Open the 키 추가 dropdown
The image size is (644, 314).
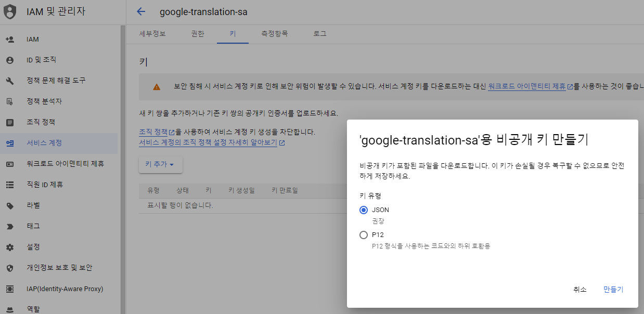point(160,164)
